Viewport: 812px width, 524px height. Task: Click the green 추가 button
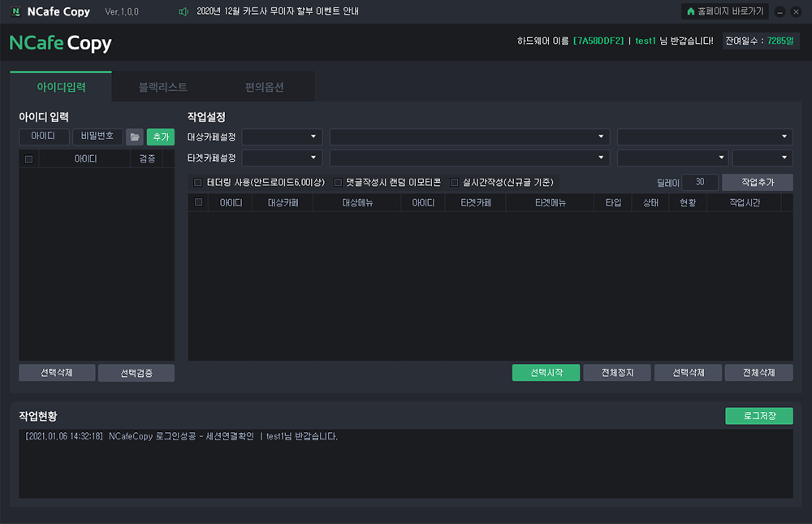coord(161,136)
